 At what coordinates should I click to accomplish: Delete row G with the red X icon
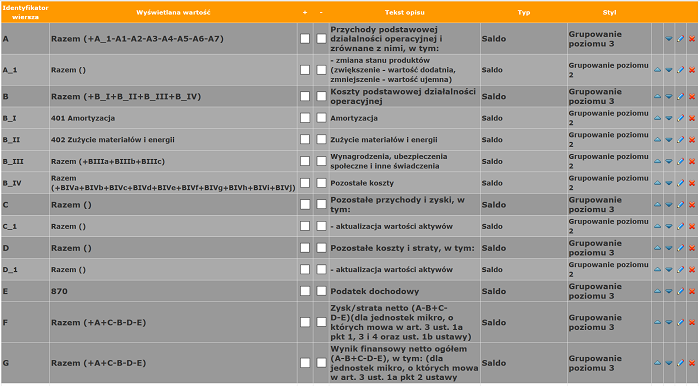pyautogui.click(x=692, y=363)
